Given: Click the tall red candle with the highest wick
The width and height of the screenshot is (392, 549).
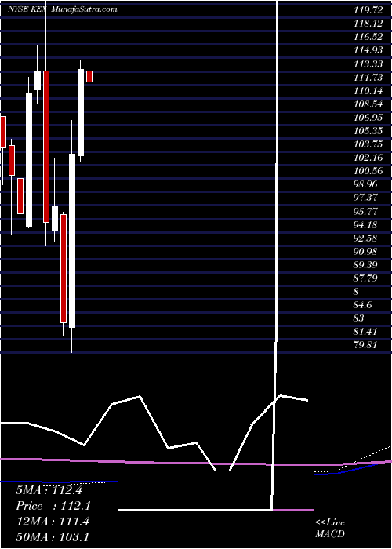Looking at the screenshot, I should coord(45,147).
